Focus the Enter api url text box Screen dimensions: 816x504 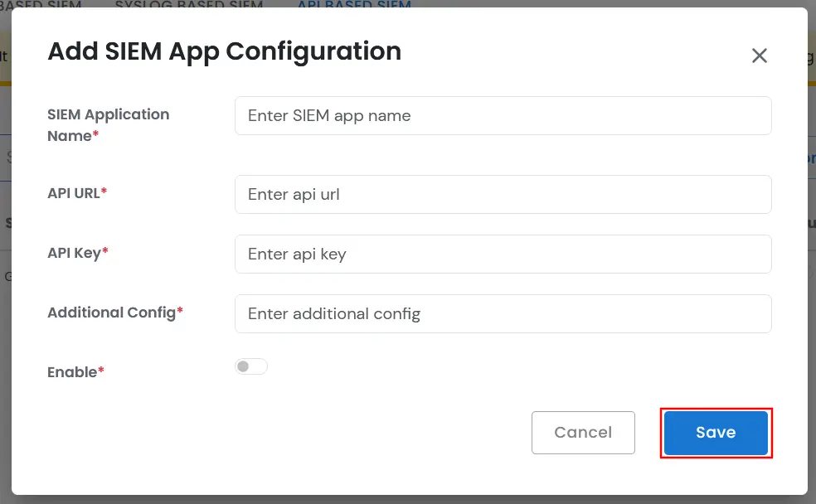tap(503, 194)
